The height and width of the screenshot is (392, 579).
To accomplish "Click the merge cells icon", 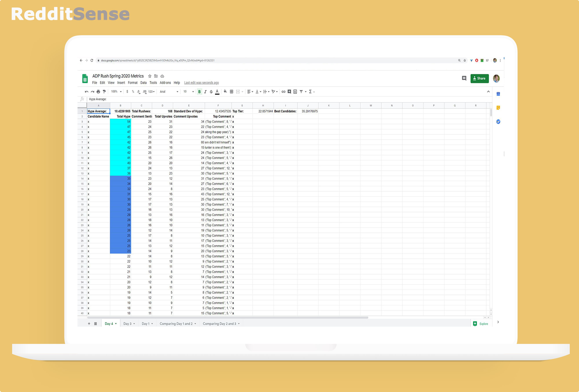I will 238,92.
